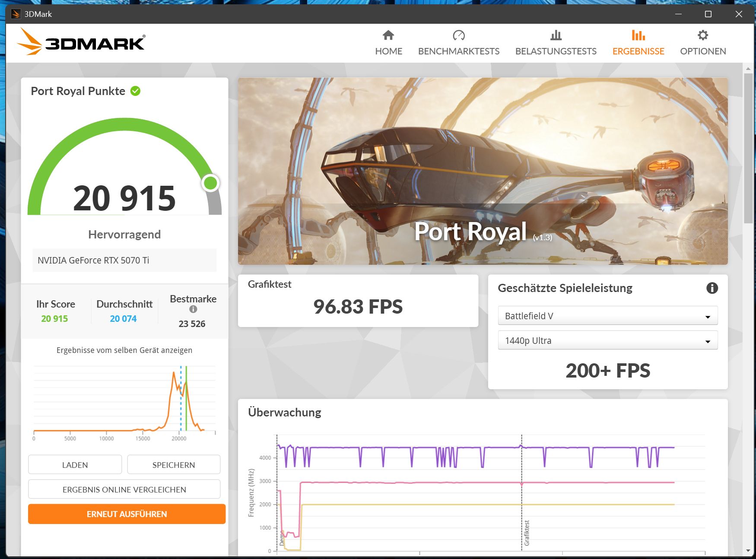Screen dimensions: 756x559
Task: Open Optionen via the gear icon
Action: coord(703,35)
